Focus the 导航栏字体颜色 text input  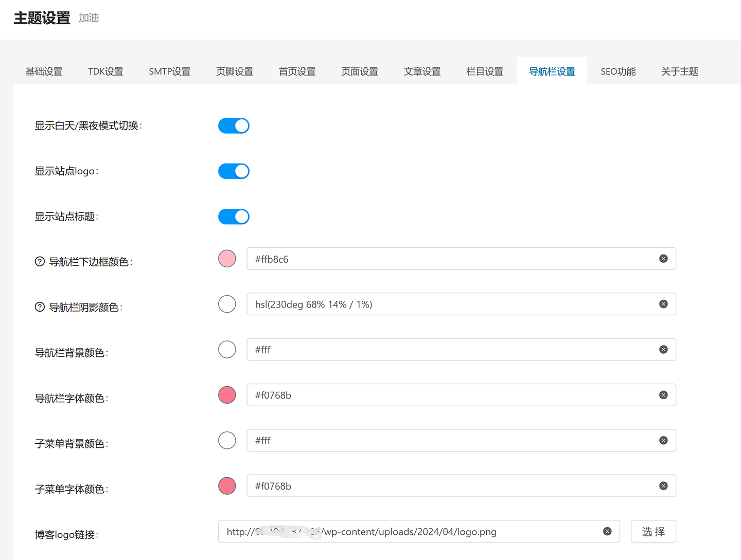pyautogui.click(x=461, y=395)
